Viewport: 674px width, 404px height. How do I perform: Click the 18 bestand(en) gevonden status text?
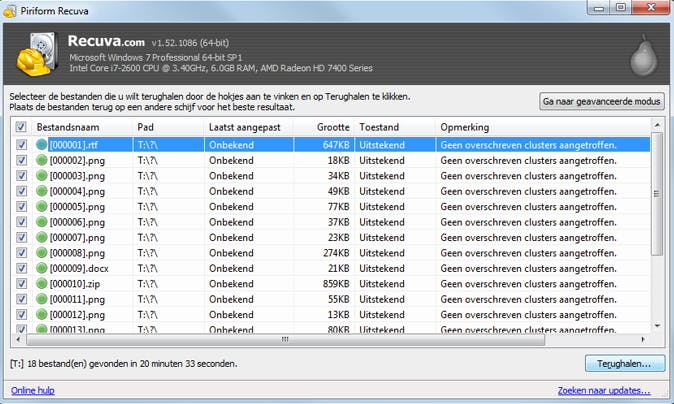(x=123, y=364)
